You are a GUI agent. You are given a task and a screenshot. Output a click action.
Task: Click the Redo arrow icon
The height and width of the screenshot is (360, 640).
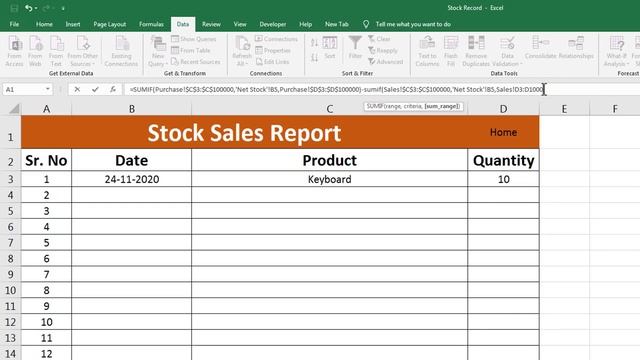[46, 8]
